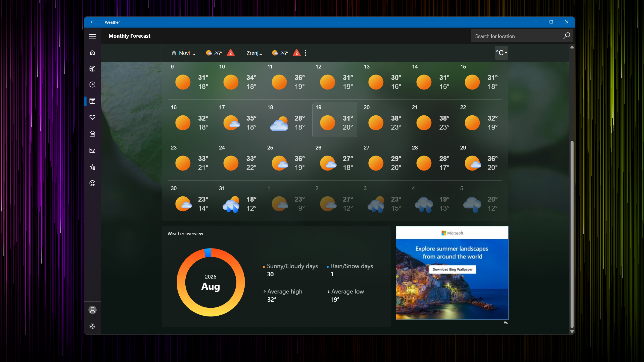Click Download Bing Wallpaper button
Screen dimensions: 644x362
tap(452, 270)
